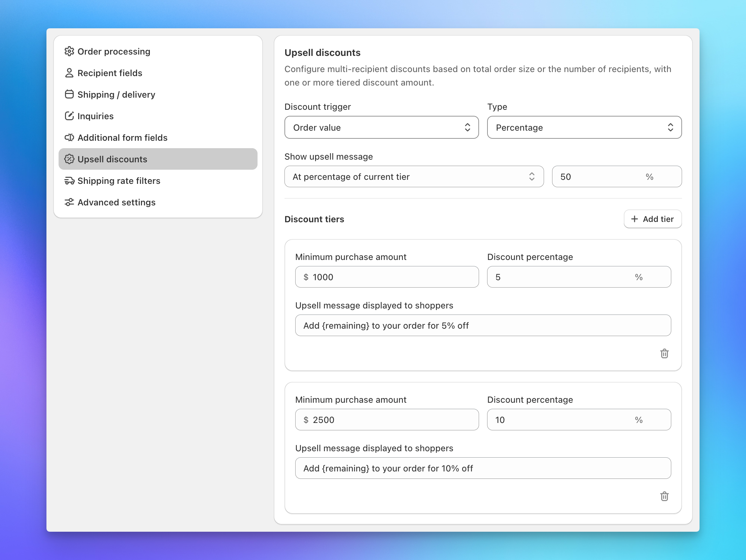
Task: Navigate to Advanced settings
Action: [116, 202]
